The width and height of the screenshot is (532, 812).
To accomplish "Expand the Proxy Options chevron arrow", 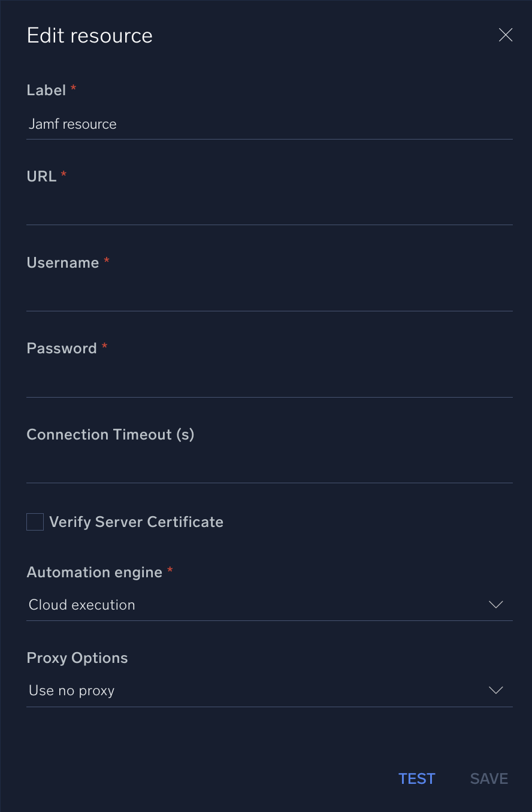I will [496, 690].
